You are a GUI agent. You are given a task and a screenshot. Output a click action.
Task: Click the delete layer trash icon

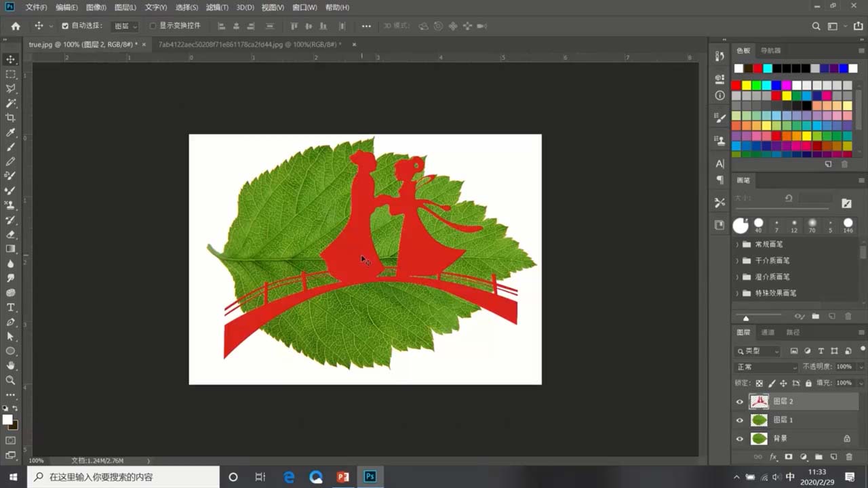(849, 457)
